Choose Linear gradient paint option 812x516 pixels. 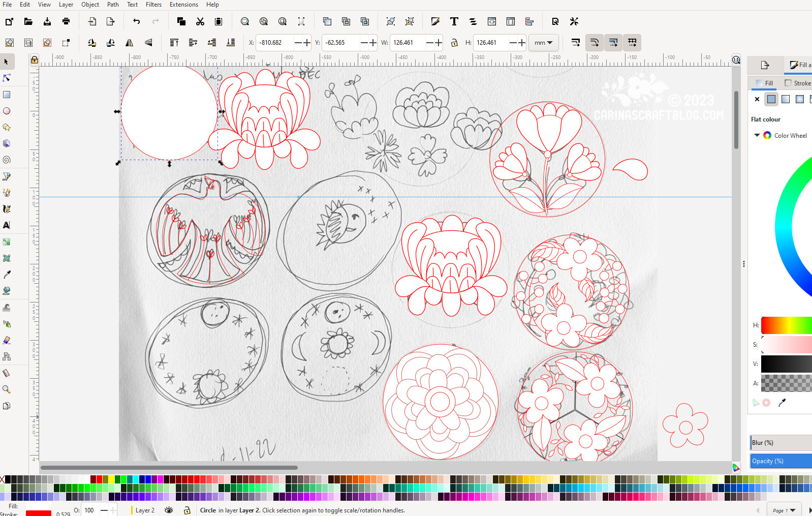[786, 99]
